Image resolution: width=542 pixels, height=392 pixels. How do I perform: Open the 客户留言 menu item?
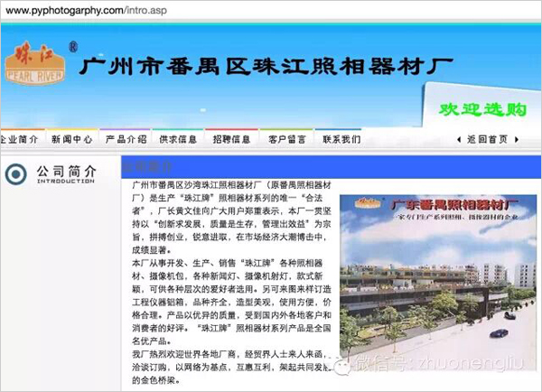click(287, 139)
